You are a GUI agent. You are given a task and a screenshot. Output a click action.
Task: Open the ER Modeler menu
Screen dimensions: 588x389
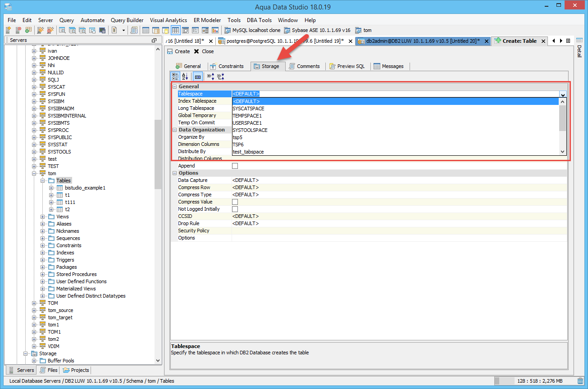(x=207, y=20)
